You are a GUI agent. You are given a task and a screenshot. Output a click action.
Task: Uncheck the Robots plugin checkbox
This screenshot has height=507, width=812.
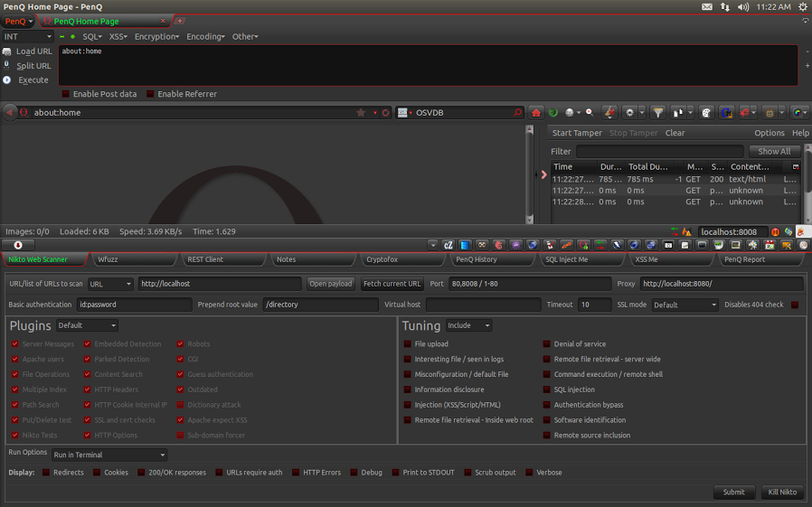180,344
